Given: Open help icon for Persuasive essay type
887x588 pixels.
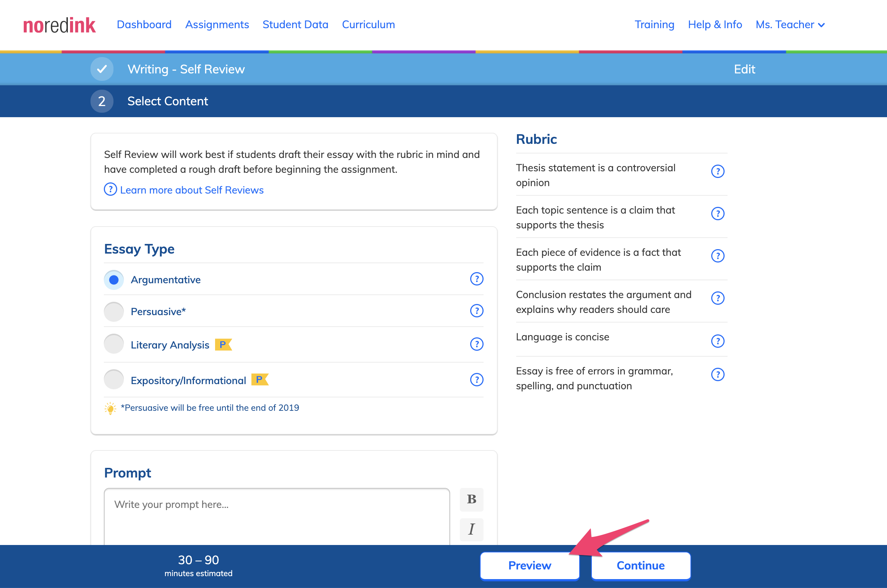Looking at the screenshot, I should 476,311.
